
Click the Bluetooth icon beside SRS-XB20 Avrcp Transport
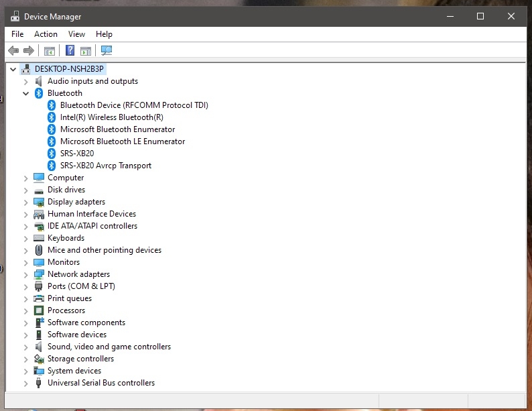point(51,166)
